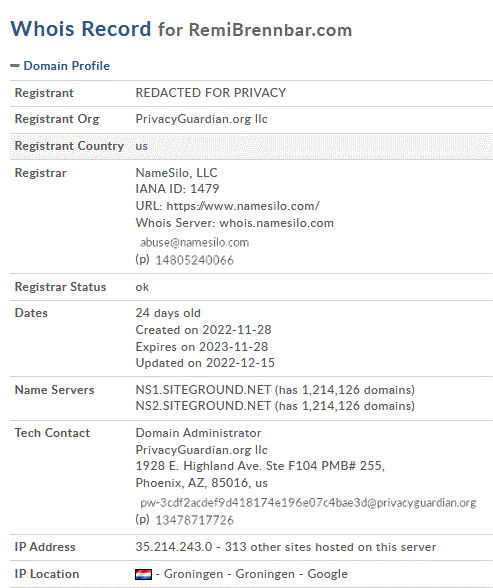Click 'Phoenix, AZ, 85016, us' line
The height and width of the screenshot is (588, 493).
pyautogui.click(x=202, y=483)
